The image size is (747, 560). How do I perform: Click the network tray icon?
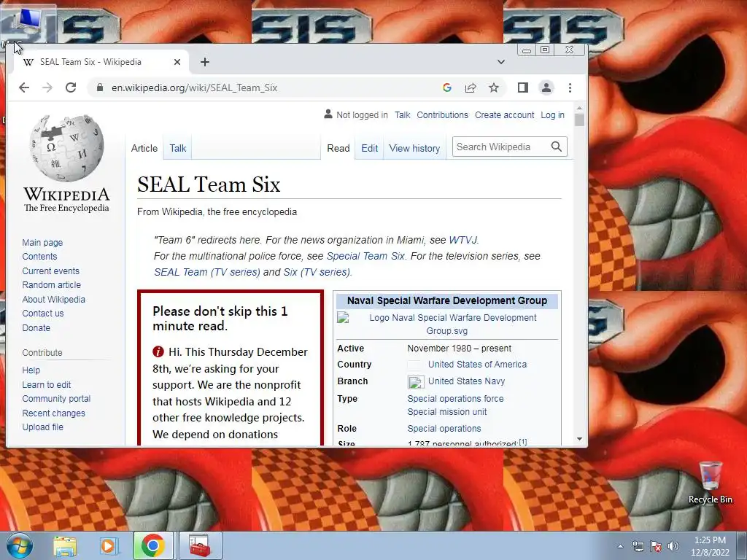tap(638, 546)
